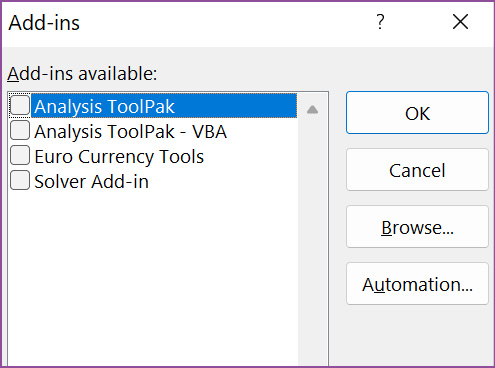Dismiss dialog using Cancel button
The height and width of the screenshot is (368, 495).
pyautogui.click(x=417, y=170)
